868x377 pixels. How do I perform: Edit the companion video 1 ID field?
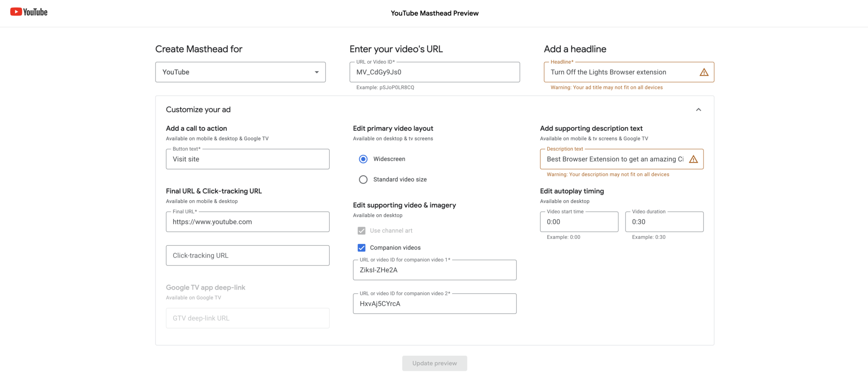pos(434,270)
